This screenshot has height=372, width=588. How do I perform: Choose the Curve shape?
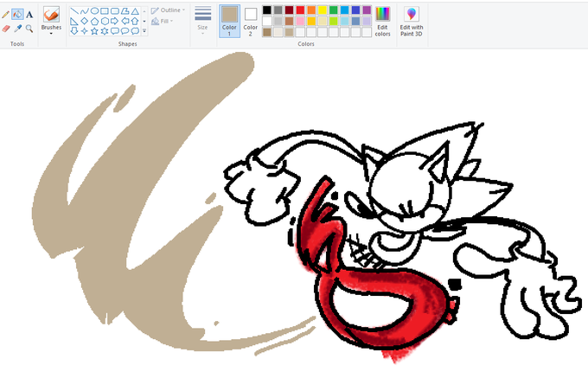pos(85,11)
